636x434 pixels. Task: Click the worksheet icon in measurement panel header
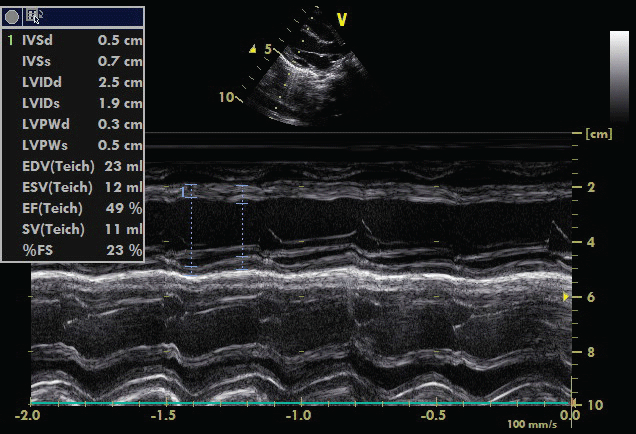pos(35,17)
